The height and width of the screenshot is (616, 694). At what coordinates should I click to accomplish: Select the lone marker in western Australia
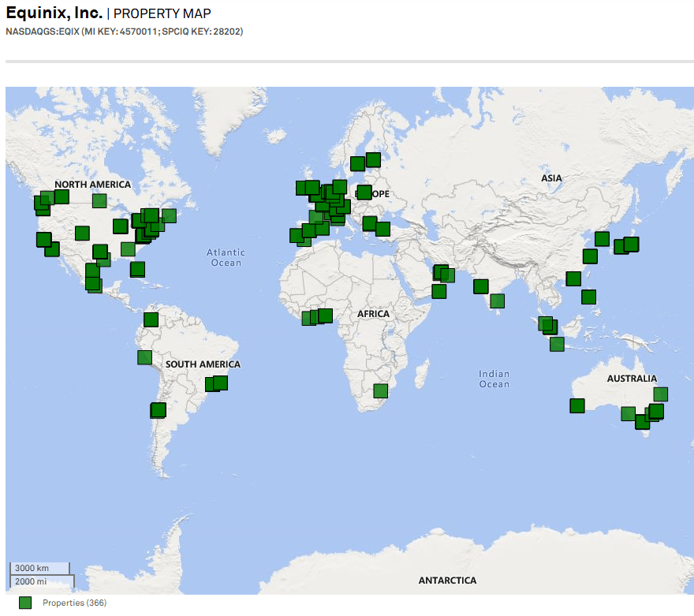pos(577,405)
